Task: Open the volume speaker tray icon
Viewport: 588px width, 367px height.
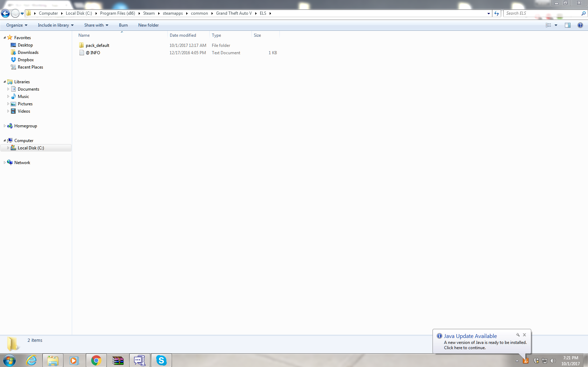Action: point(553,361)
